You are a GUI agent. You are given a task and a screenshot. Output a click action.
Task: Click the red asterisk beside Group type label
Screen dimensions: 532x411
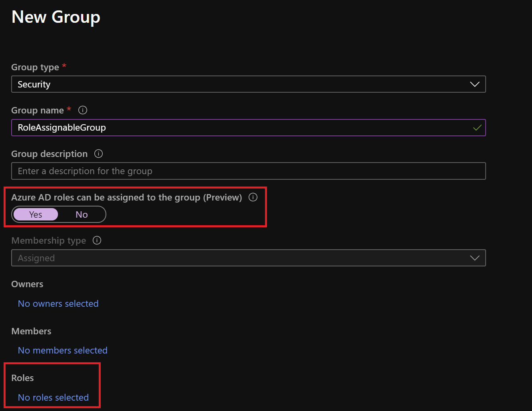[64, 65]
